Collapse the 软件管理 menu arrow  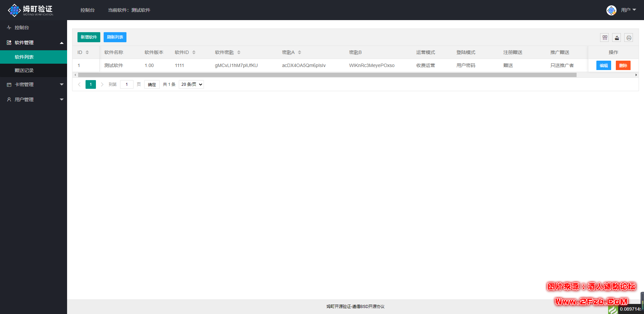(62, 43)
